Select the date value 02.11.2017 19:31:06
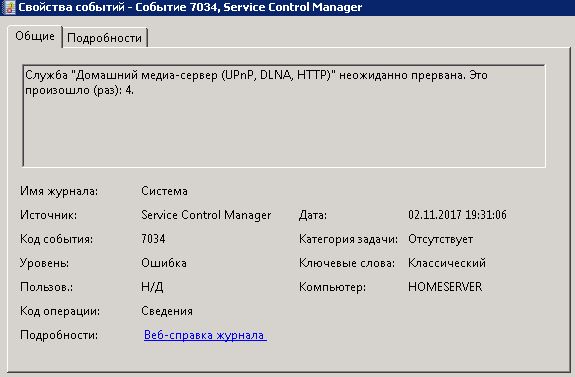The width and height of the screenshot is (575, 377). [x=457, y=215]
